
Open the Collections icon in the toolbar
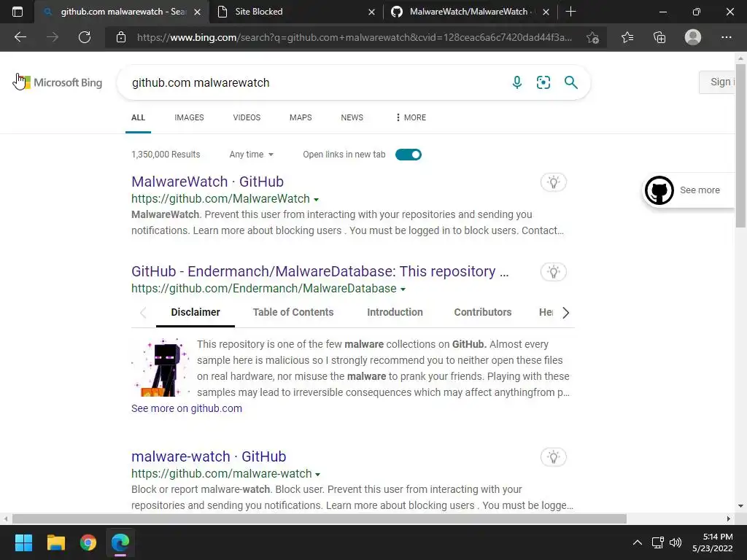(x=659, y=37)
